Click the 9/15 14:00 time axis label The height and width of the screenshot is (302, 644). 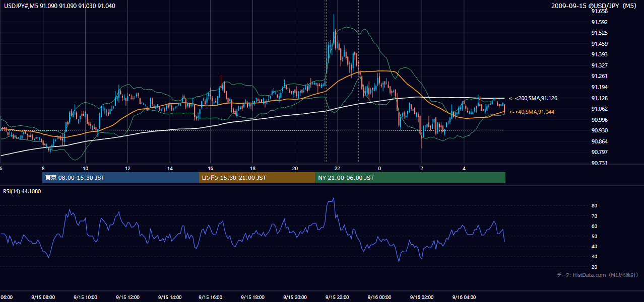click(x=169, y=297)
